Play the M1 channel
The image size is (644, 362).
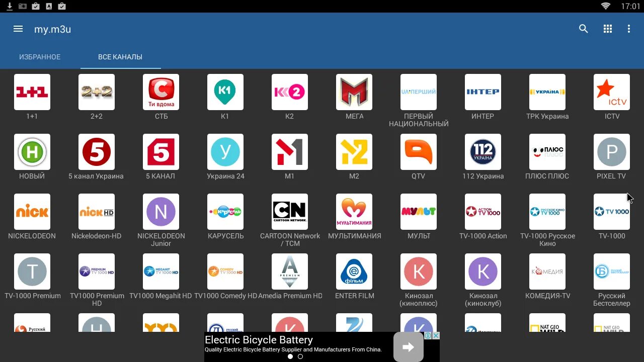point(290,152)
